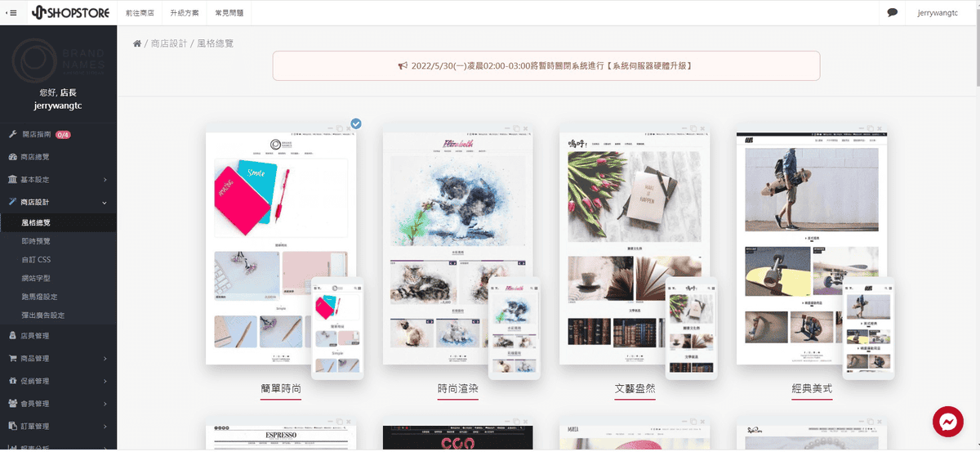Image resolution: width=980 pixels, height=452 pixels.
Task: Collapse the sidebar with the menu toggle icon
Action: coord(11,12)
